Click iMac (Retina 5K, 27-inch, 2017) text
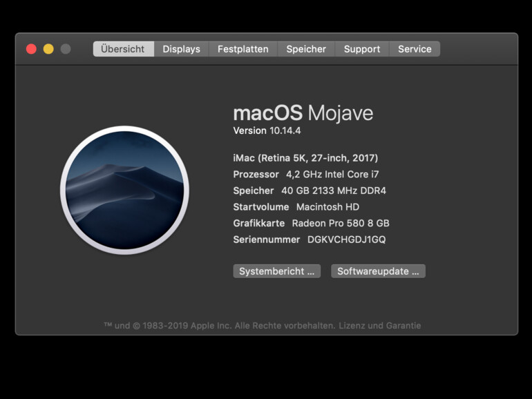Screen dimensions: 532x399 tap(305, 158)
